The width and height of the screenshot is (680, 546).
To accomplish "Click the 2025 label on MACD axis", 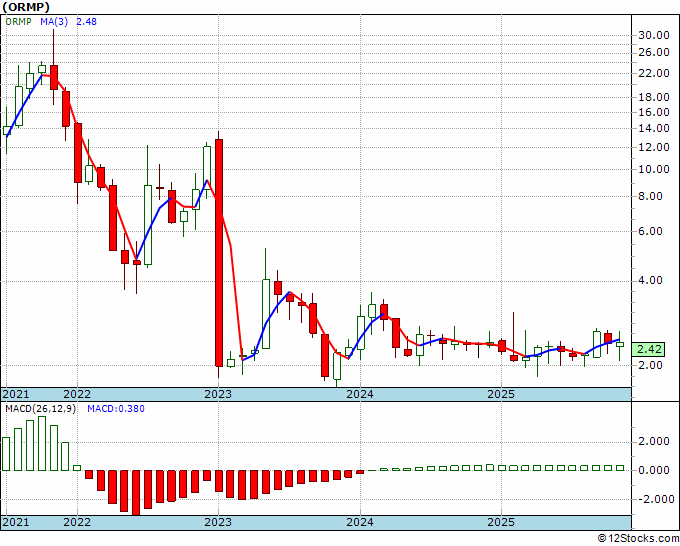I will point(501,522).
